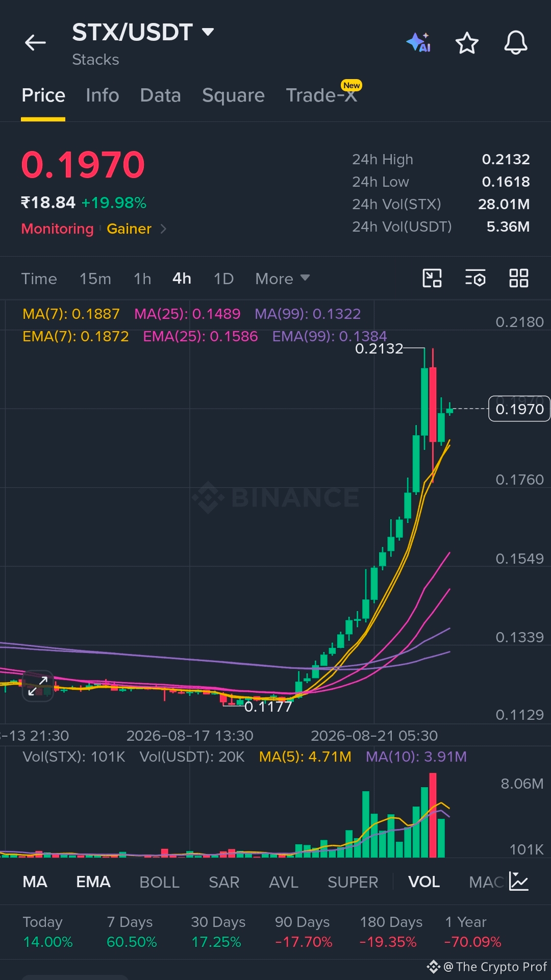This screenshot has width=551, height=980.
Task: Expand the More timeframes dropdown
Action: [282, 279]
